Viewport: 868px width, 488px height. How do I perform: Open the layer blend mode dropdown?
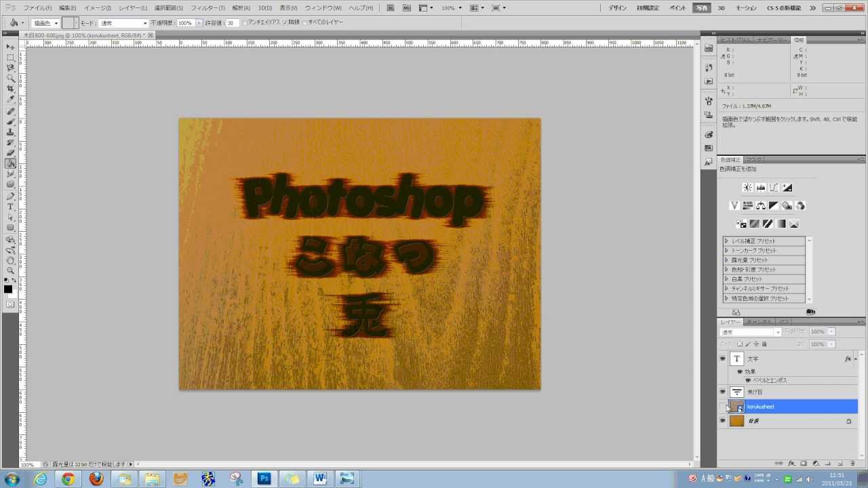(751, 332)
